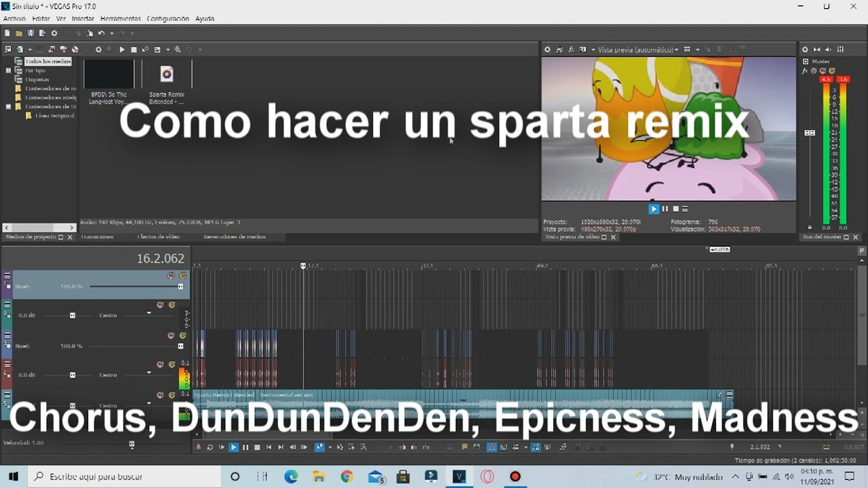Open video preview properties gear icon
The width and height of the screenshot is (868, 488).
pyautogui.click(x=547, y=49)
